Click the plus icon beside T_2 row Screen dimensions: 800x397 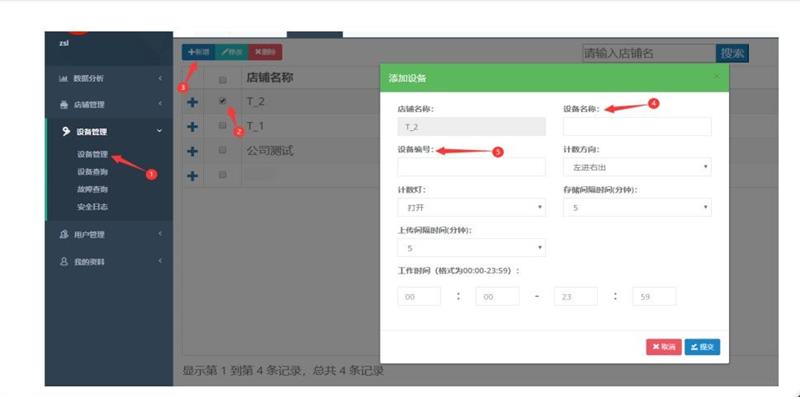[192, 102]
